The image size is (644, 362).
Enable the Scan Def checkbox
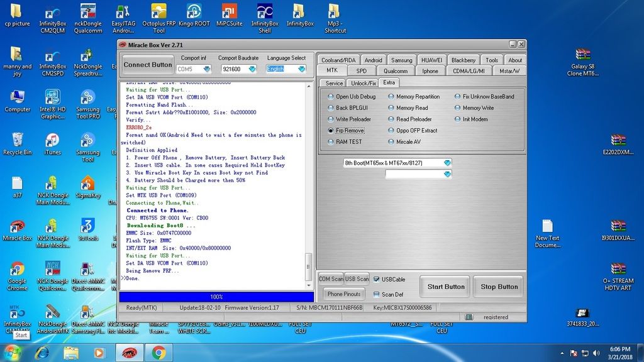click(376, 294)
